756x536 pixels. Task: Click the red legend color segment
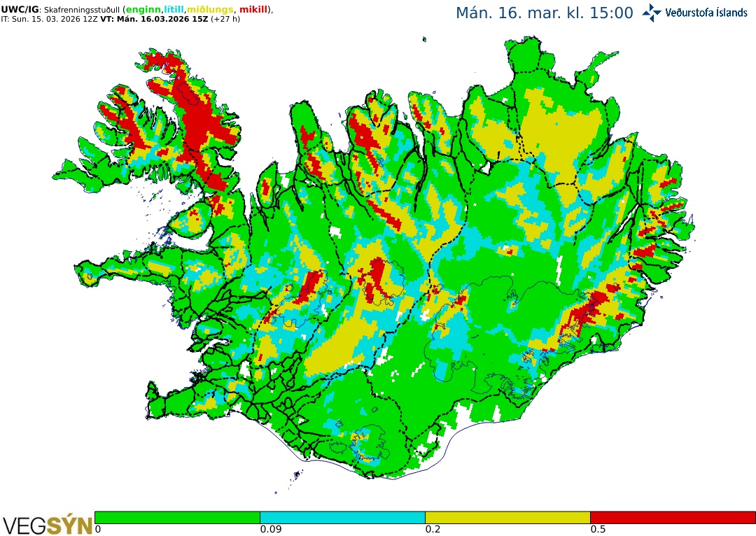tap(673, 518)
